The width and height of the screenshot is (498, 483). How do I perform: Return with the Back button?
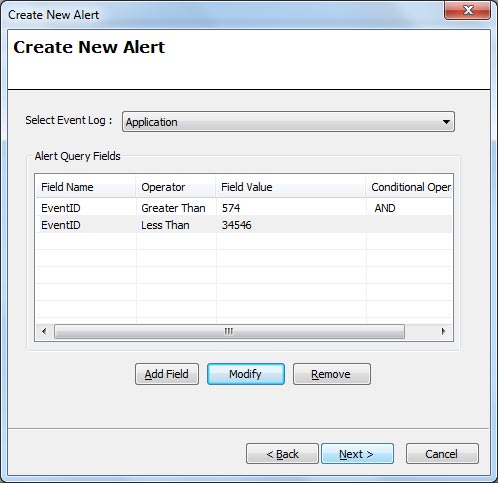282,454
